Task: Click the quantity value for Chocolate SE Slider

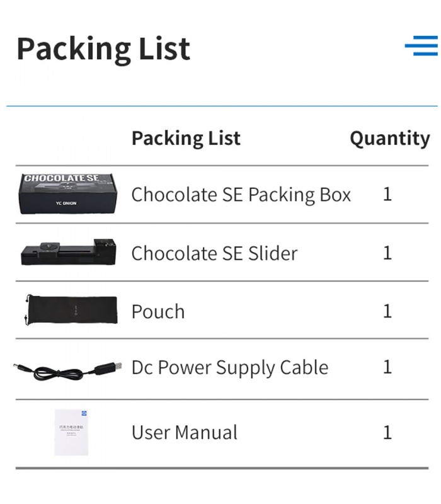Action: pos(387,253)
